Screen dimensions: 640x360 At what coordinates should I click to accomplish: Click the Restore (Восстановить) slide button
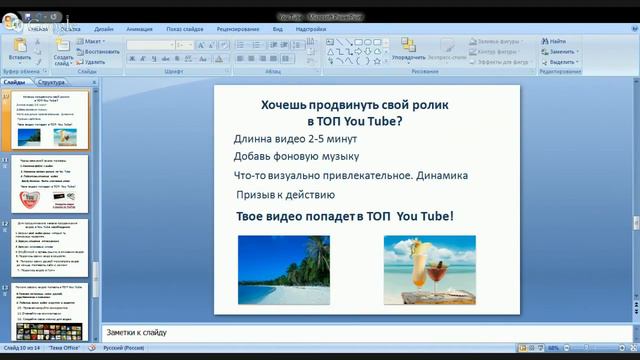[x=98, y=52]
